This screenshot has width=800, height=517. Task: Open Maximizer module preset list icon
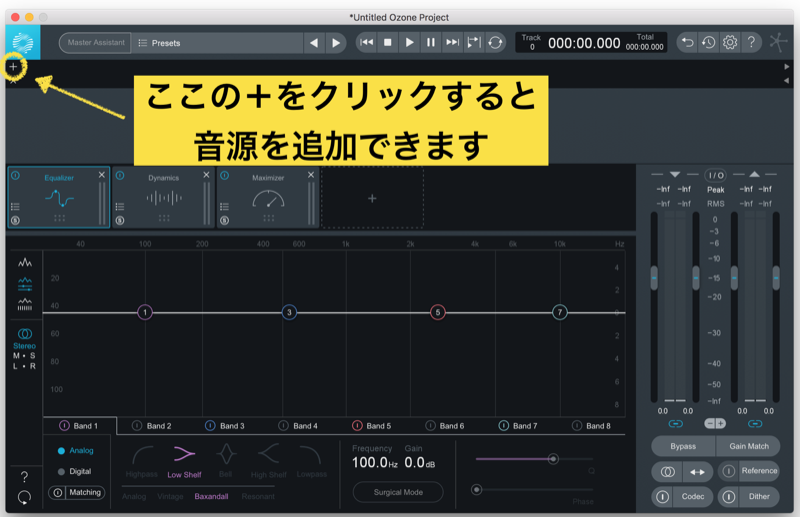coord(224,207)
